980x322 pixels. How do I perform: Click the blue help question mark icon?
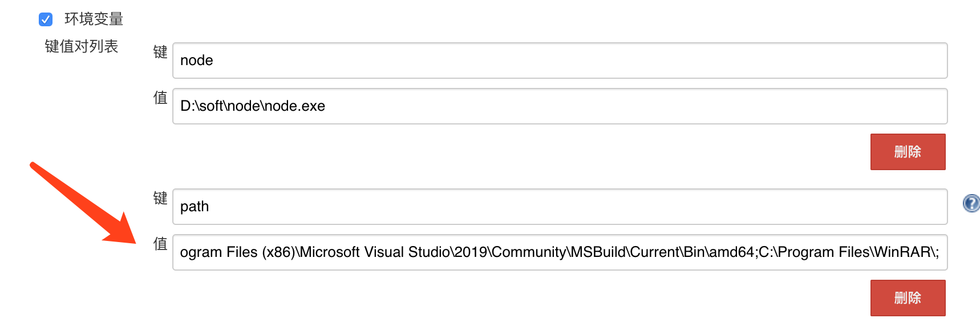click(x=971, y=203)
